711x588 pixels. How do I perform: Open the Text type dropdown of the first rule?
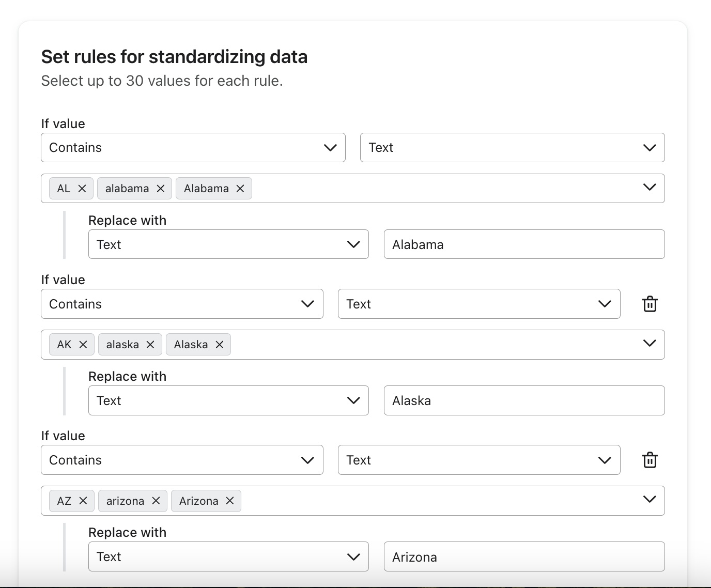pyautogui.click(x=512, y=147)
